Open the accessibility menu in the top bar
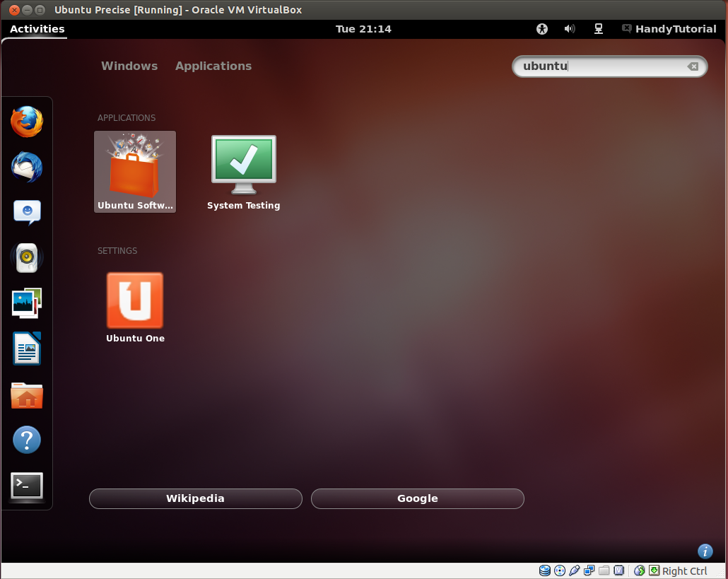The width and height of the screenshot is (728, 579). [541, 29]
